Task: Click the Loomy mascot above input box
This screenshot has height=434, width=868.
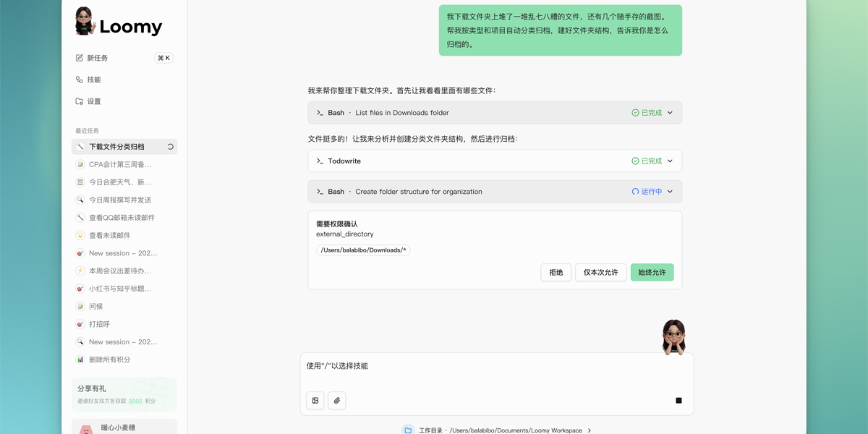Action: pyautogui.click(x=674, y=337)
